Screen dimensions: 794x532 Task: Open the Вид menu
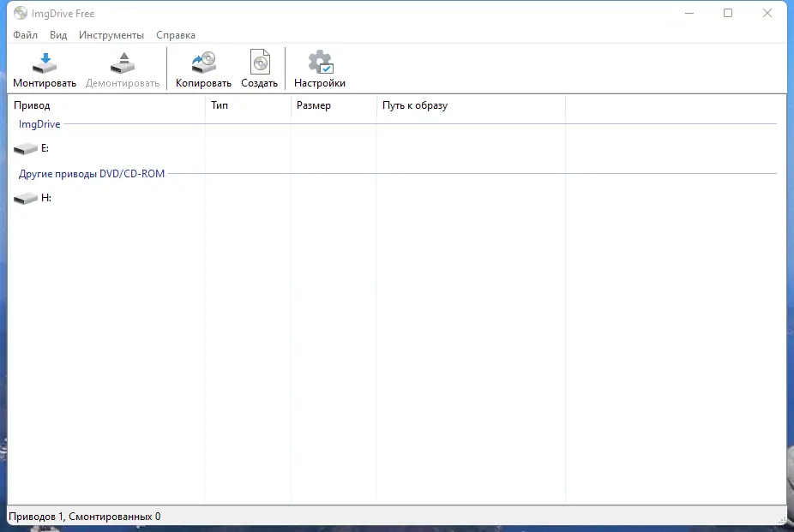(58, 35)
